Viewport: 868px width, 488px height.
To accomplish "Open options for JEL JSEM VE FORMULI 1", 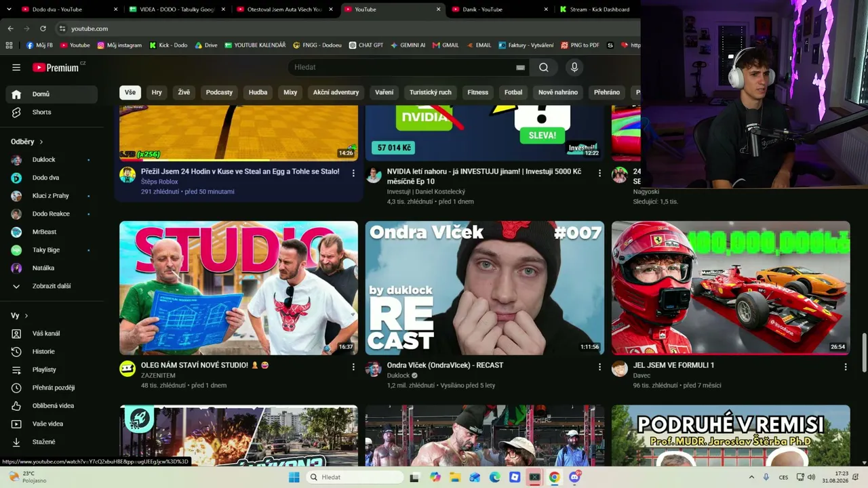I will pyautogui.click(x=846, y=367).
